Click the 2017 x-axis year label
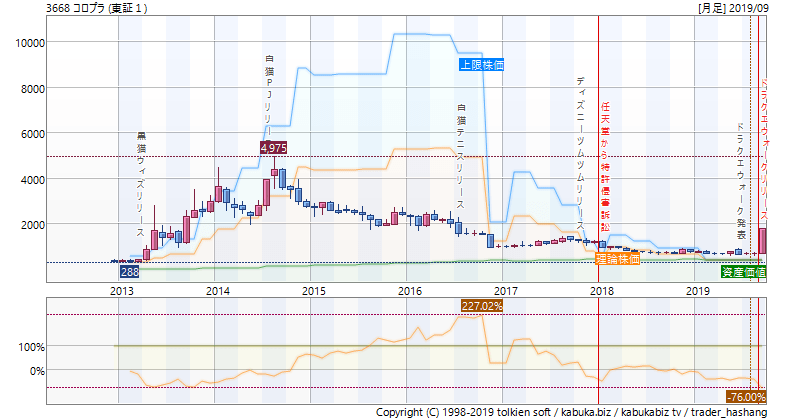 (505, 291)
